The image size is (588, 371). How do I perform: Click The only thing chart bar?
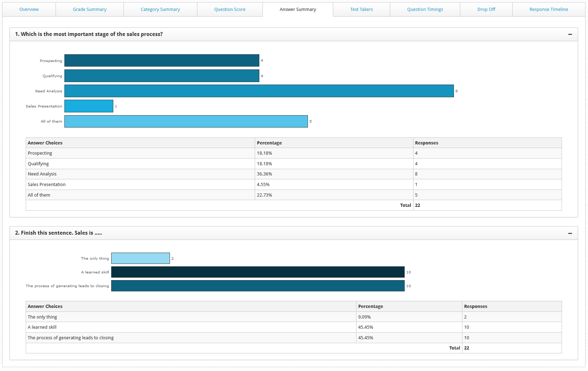[140, 258]
